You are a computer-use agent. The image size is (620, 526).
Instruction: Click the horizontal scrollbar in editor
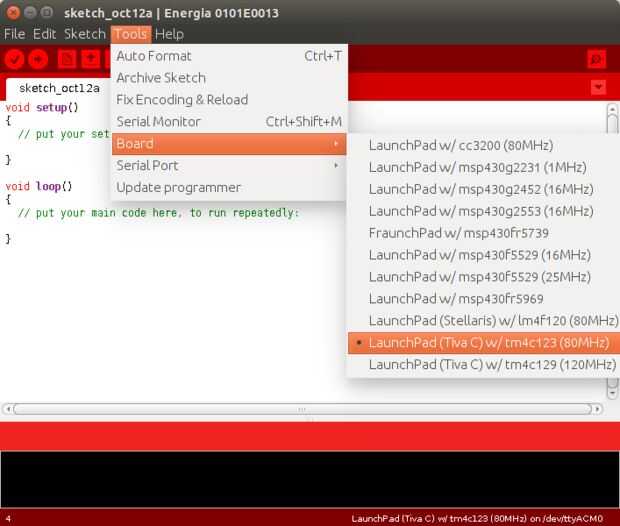[302, 409]
